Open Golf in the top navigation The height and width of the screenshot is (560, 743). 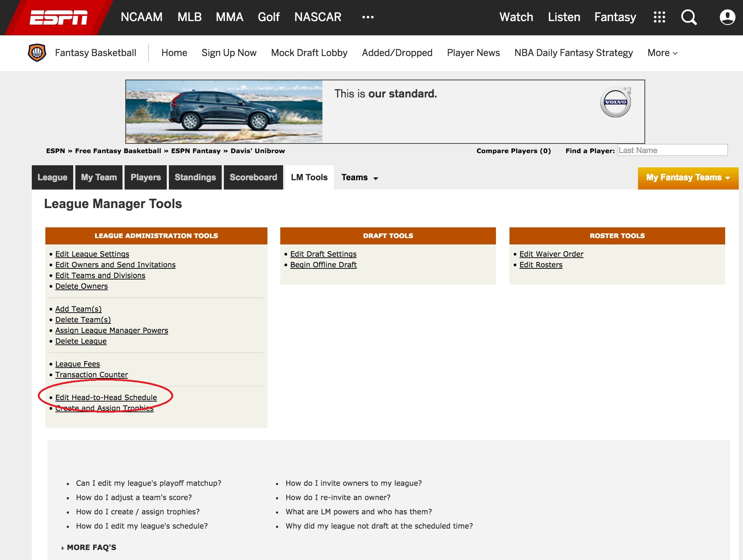(269, 17)
